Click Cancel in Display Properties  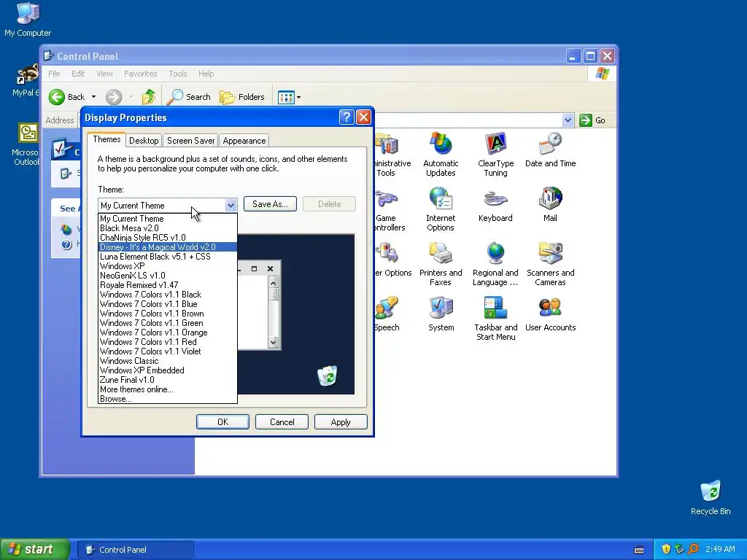pos(282,422)
